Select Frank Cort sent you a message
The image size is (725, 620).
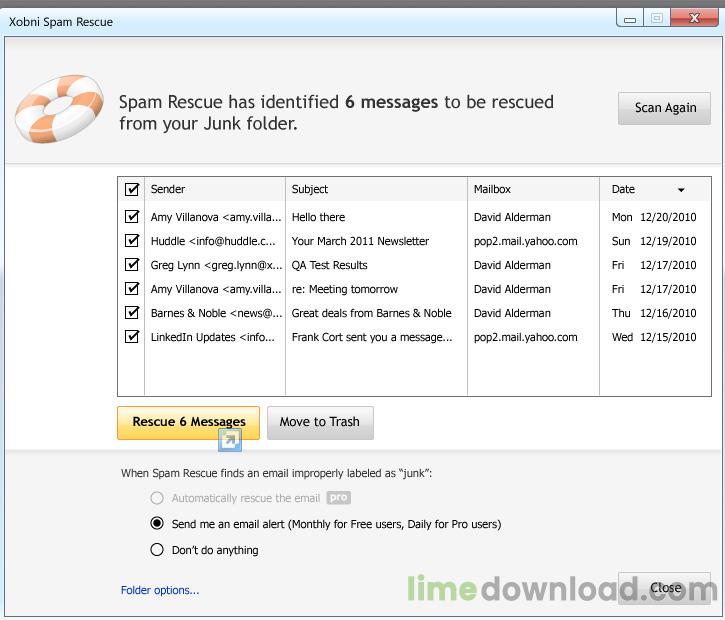[372, 337]
